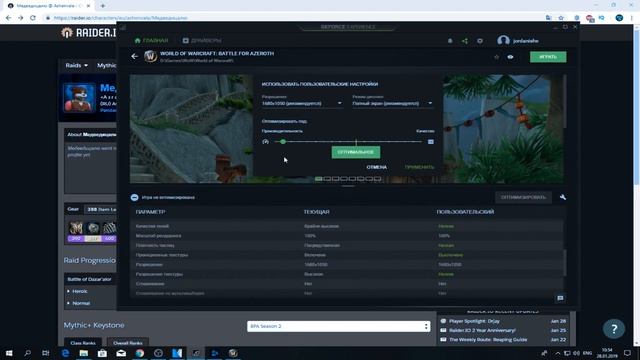Viewport: 640px width, 360px height.
Task: Open The Weekly Route: Reaping Guide link
Action: point(488,340)
